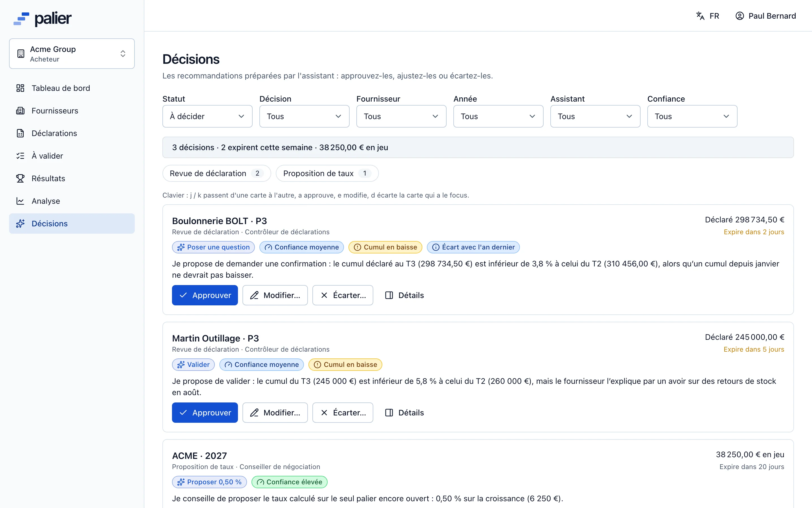Click the ACME · 2027 card title
This screenshot has height=508, width=812.
(199, 456)
